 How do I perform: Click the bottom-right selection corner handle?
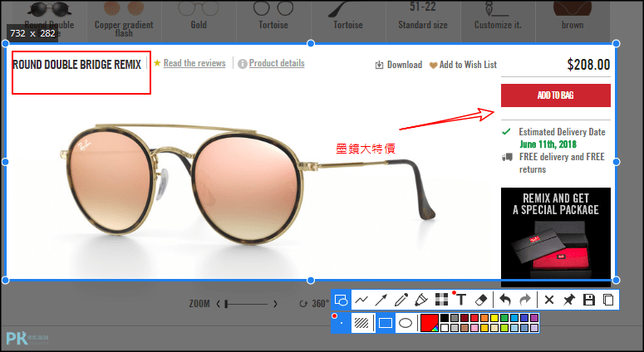[x=616, y=281]
